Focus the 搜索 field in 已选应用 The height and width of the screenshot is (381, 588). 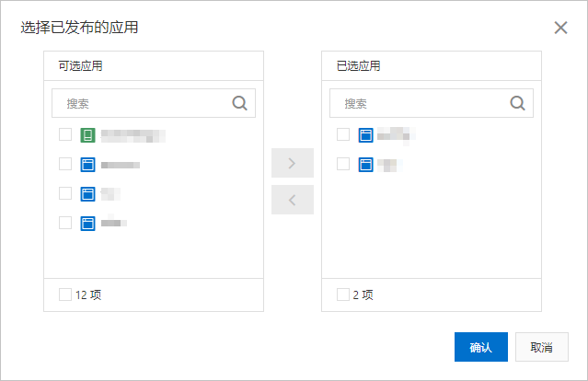pyautogui.click(x=432, y=103)
